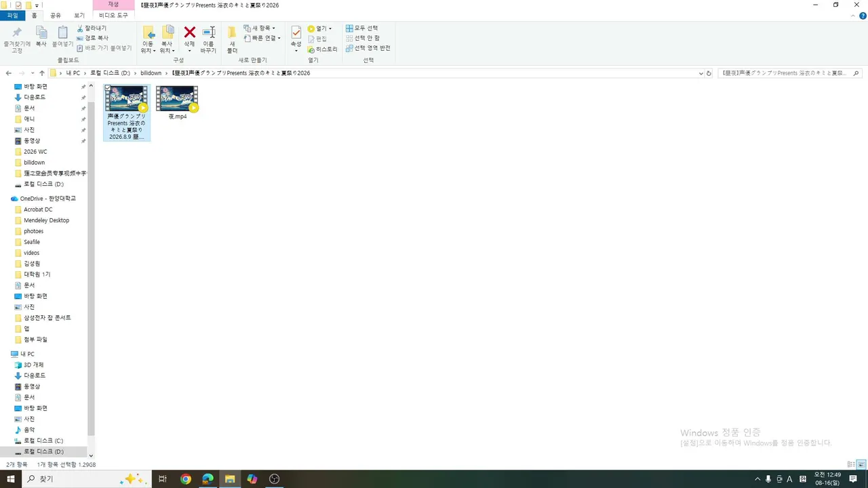
Task: Click 로컬 디스크 (D:) breadcrumb in address bar
Action: click(110, 73)
